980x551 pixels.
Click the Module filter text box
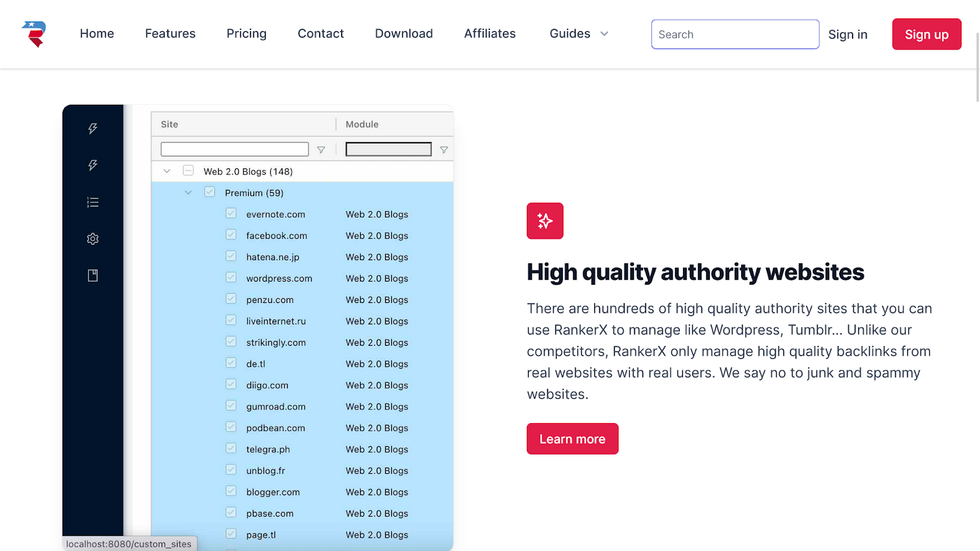click(388, 149)
